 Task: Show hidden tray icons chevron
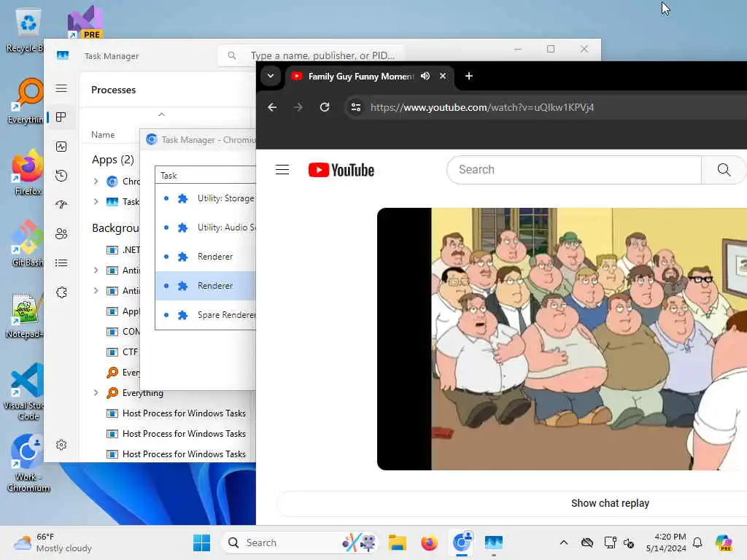[x=564, y=542]
